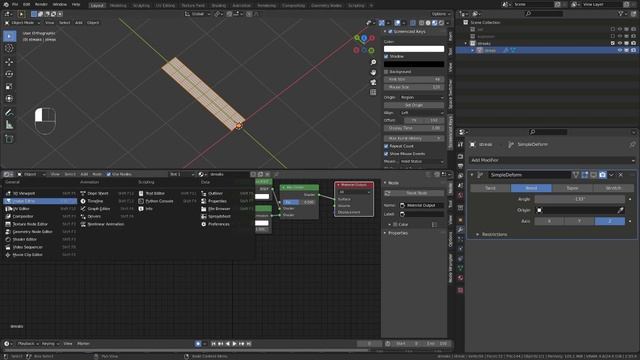
Task: Click the Fac slider in Mix Shader node
Action: (x=299, y=202)
